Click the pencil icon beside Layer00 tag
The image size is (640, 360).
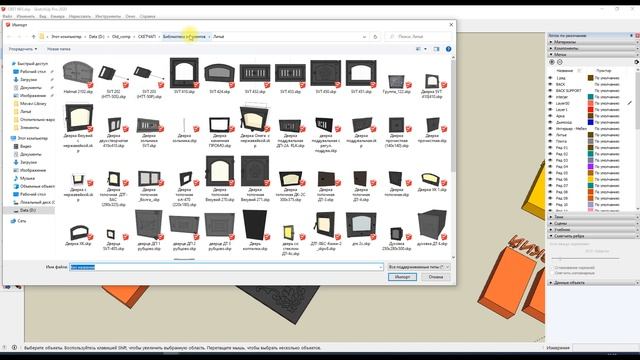click(630, 103)
